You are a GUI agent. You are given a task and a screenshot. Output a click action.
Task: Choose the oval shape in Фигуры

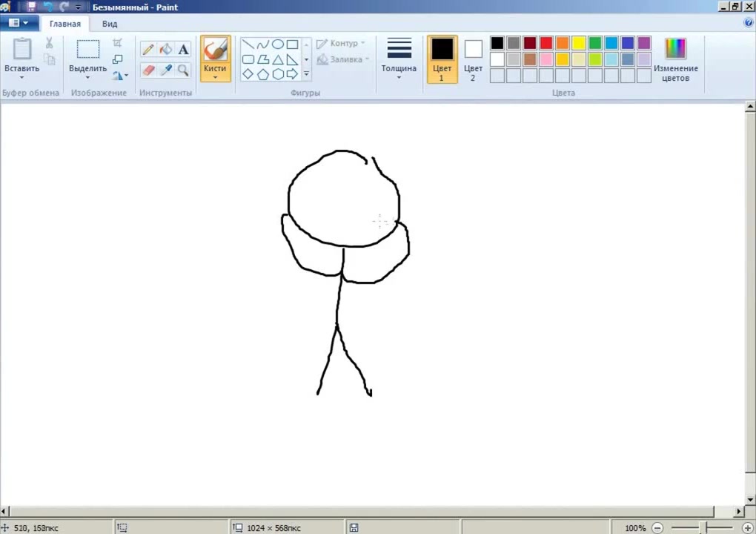(277, 44)
